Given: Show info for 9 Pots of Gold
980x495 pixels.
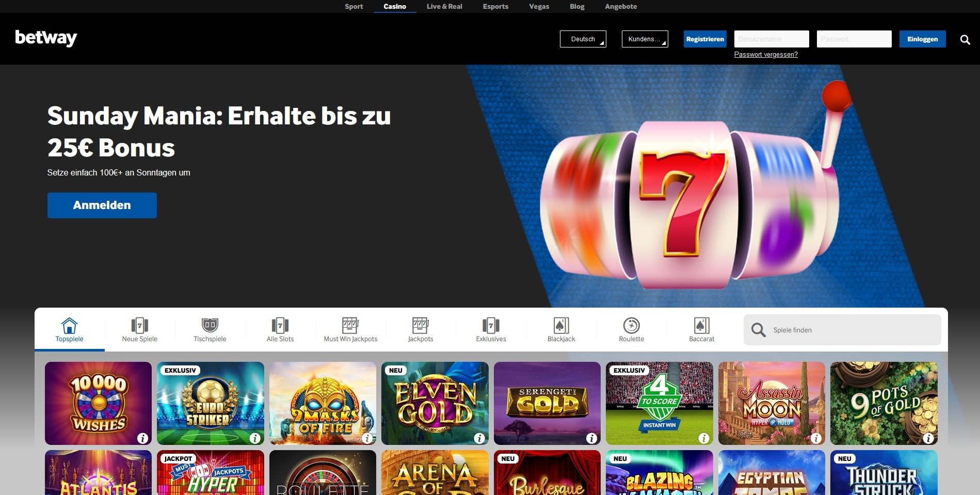Looking at the screenshot, I should (928, 438).
